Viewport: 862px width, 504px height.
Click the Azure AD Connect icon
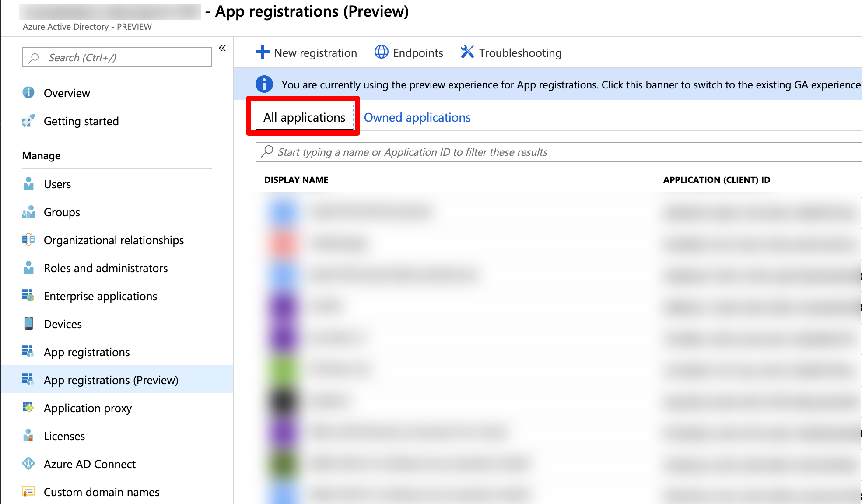click(x=28, y=464)
